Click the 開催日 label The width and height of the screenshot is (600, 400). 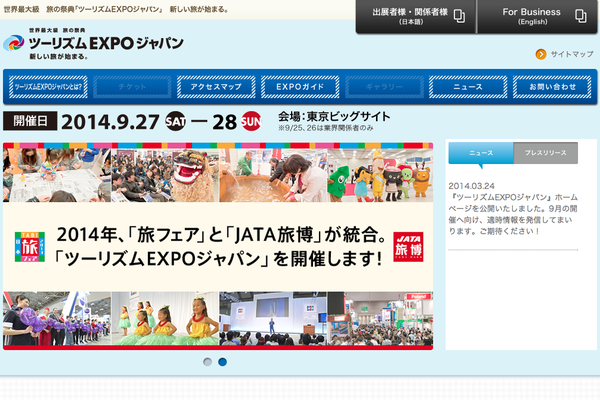click(x=30, y=121)
